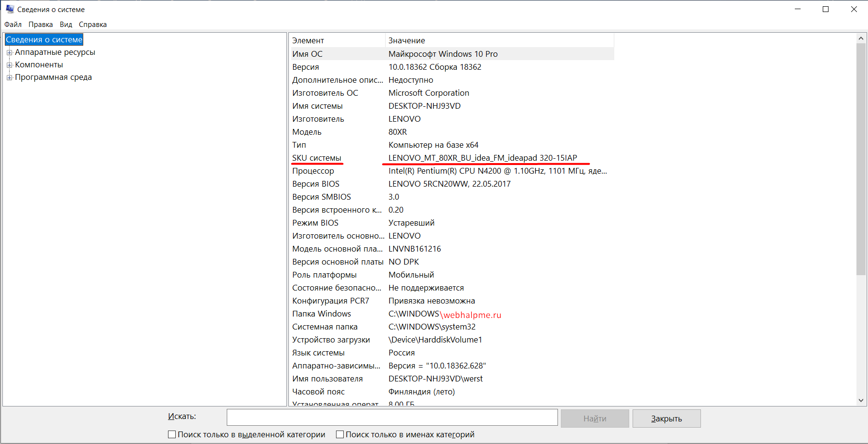Select the Имя пользователя row label
The height and width of the screenshot is (444, 868).
(328, 379)
